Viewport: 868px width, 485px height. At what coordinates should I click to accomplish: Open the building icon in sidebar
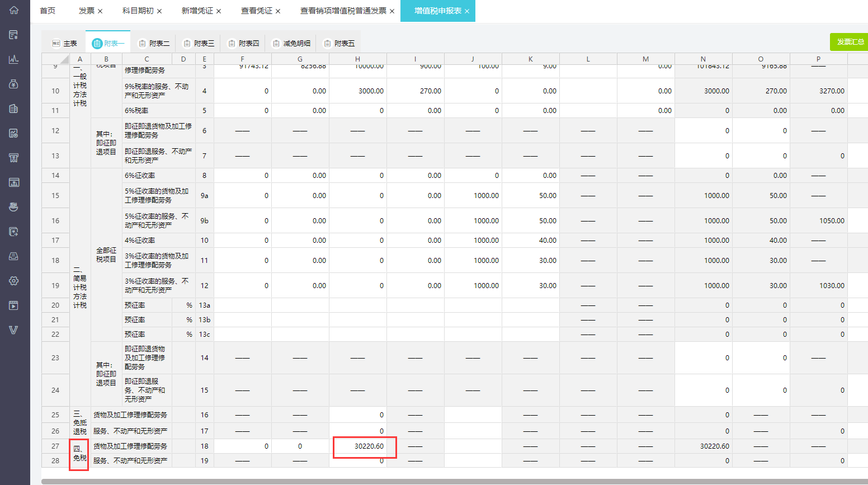[14, 109]
